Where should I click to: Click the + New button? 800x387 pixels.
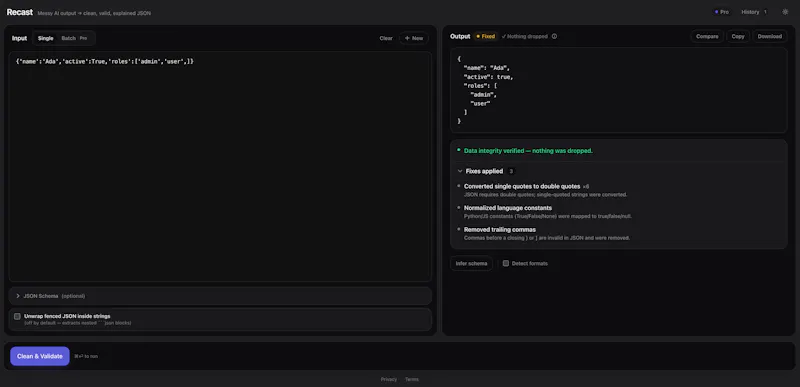414,38
